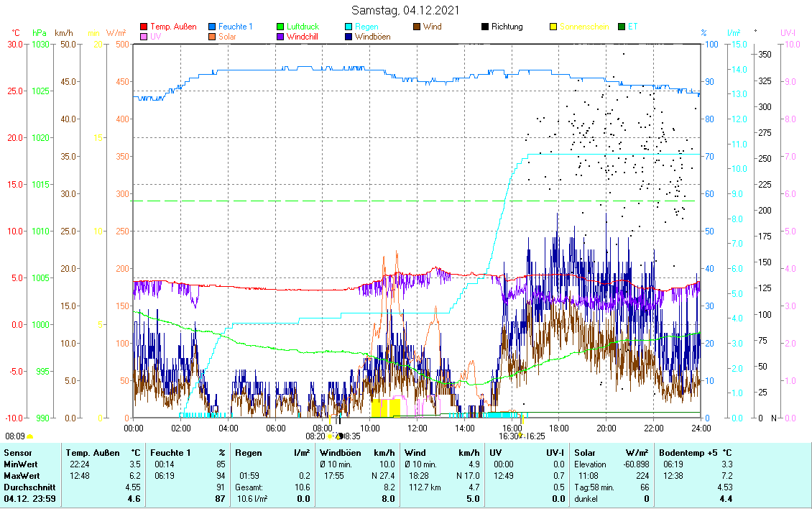Select the brown Wind legend marker
The height and width of the screenshot is (509, 812).
click(417, 27)
